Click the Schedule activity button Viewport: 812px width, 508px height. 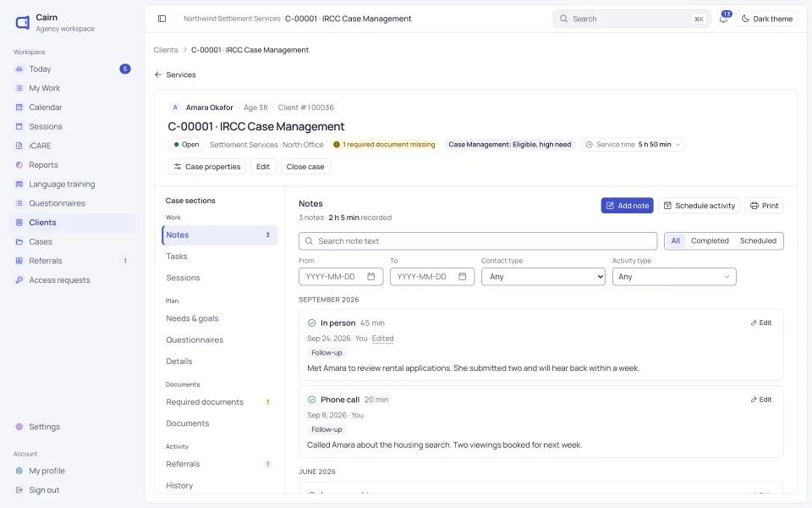700,205
